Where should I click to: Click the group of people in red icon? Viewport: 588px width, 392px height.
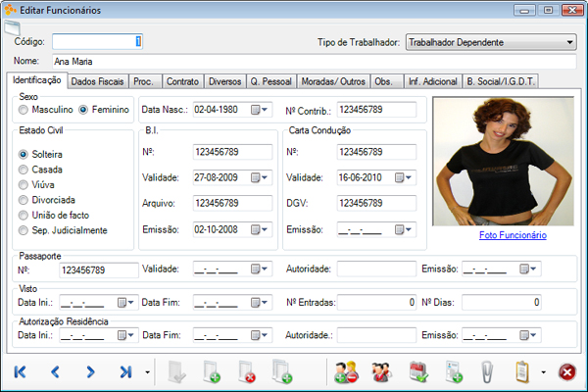point(382,372)
